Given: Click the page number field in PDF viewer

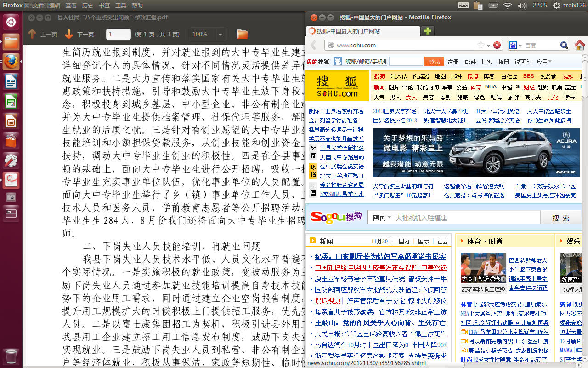Looking at the screenshot, I should (119, 34).
